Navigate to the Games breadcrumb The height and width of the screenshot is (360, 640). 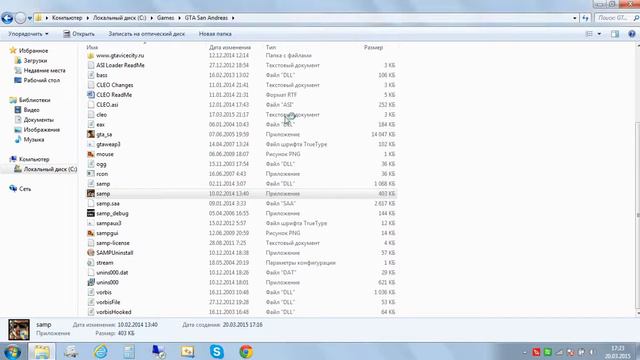click(x=165, y=18)
